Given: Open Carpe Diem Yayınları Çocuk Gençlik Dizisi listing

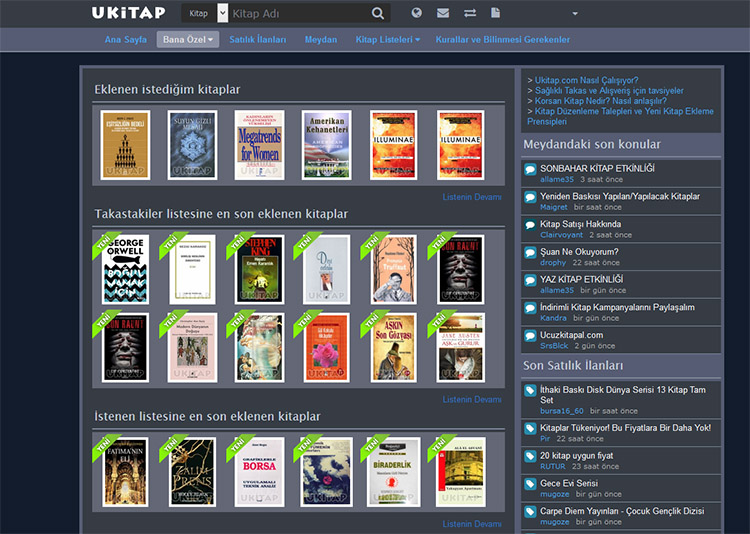Looking at the screenshot, I should 622,511.
